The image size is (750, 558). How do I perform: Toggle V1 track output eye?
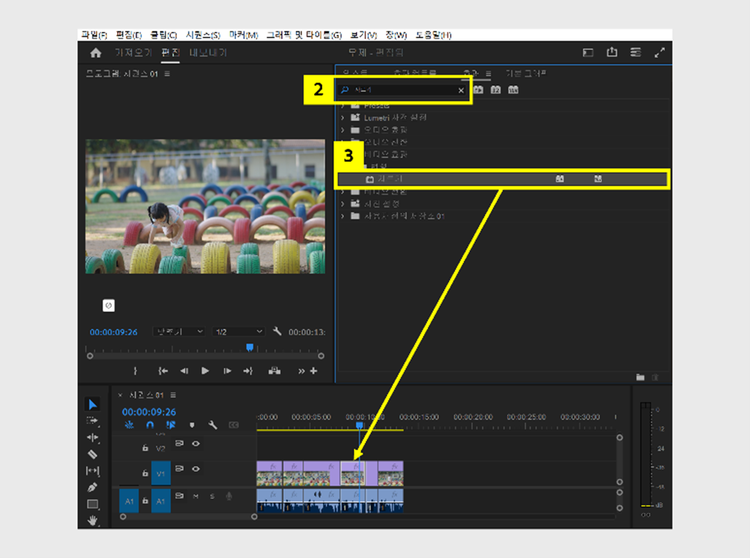click(196, 469)
